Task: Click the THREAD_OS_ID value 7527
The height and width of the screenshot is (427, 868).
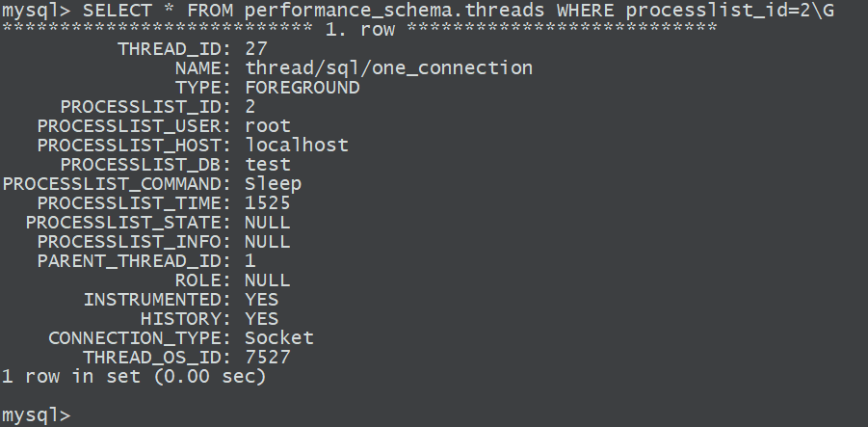Action: 268,357
